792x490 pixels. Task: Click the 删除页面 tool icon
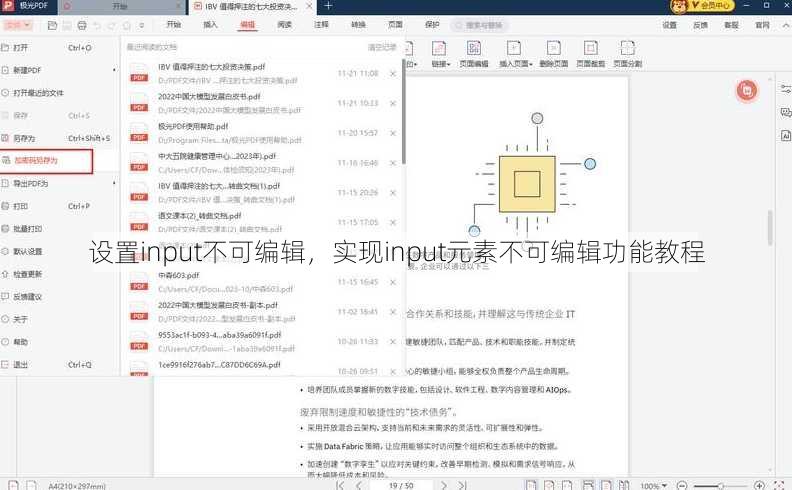pos(554,54)
